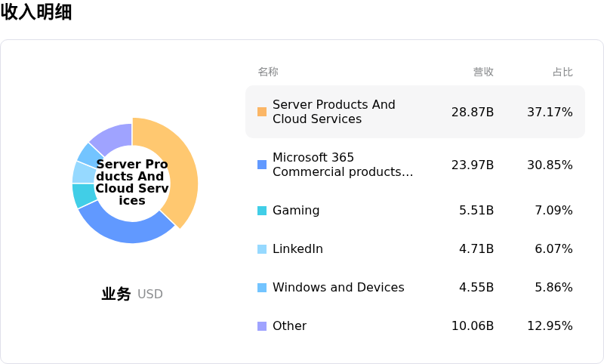The image size is (604, 364).
Task: Select the Gaming revenue row
Action: click(415, 211)
